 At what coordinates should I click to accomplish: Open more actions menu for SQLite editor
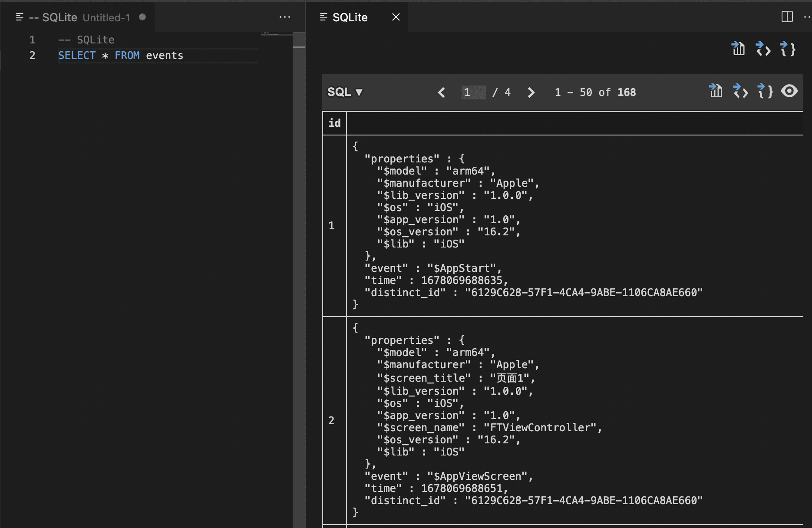click(x=285, y=17)
